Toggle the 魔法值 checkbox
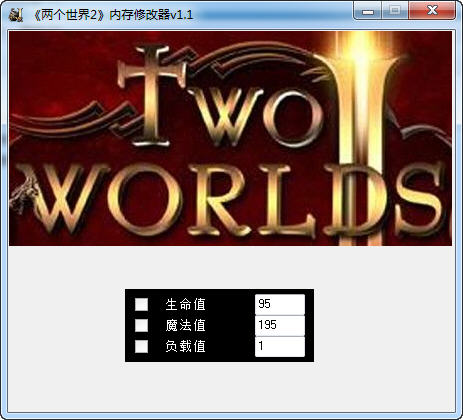Image resolution: width=463 pixels, height=420 pixels. (x=141, y=325)
